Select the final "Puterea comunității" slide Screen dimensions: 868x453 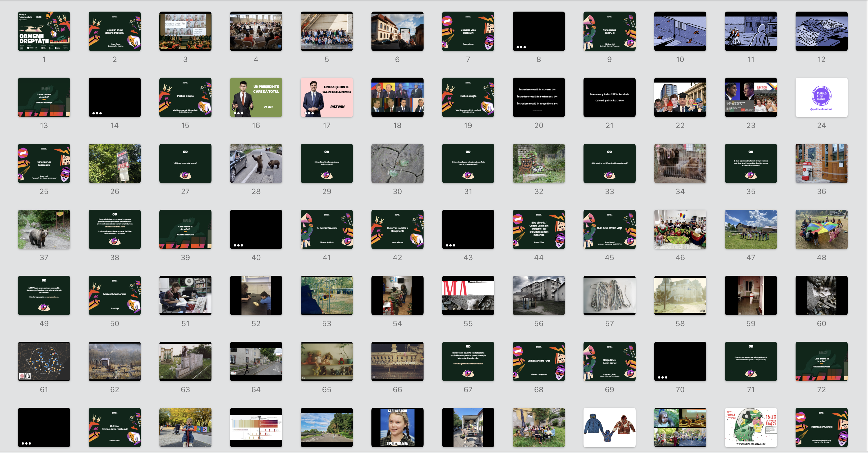[x=822, y=427]
